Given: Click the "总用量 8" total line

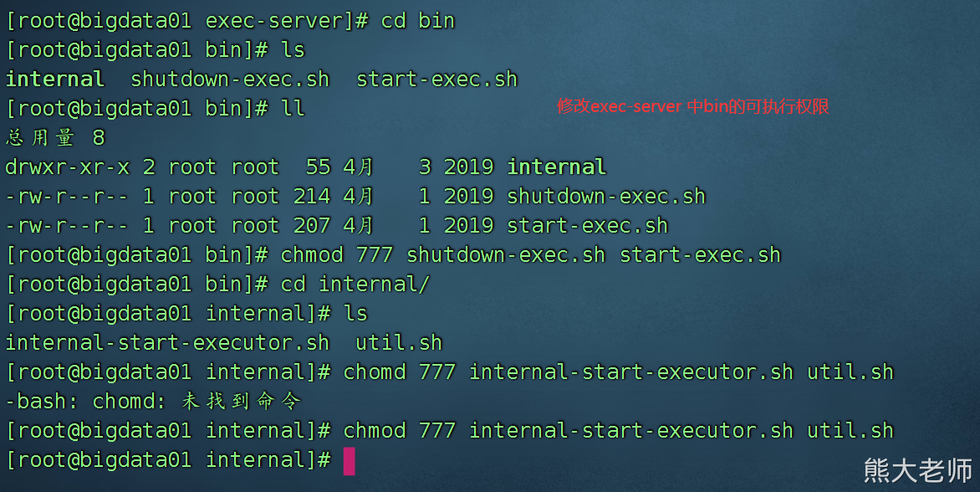Looking at the screenshot, I should pos(55,138).
